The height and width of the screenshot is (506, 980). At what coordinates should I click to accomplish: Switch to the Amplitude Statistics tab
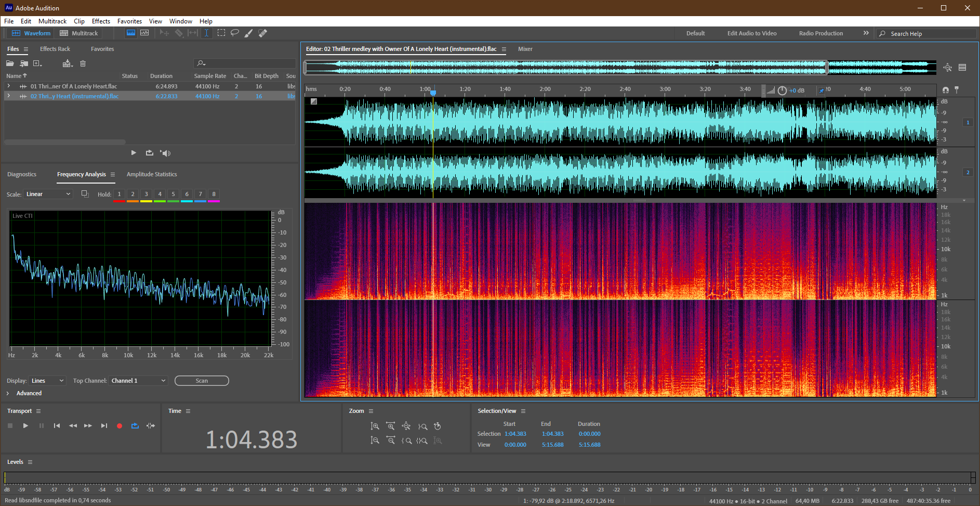click(152, 174)
